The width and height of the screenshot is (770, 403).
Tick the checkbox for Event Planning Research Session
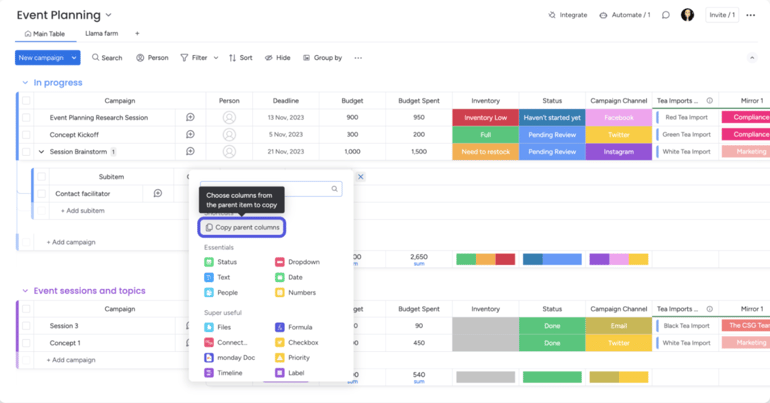tap(26, 118)
